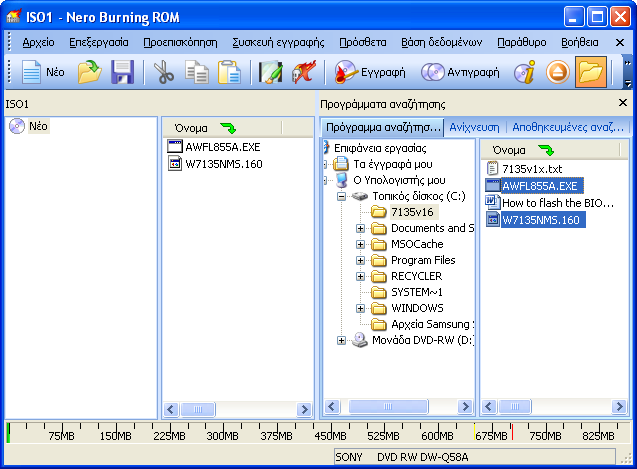Expand the RECYCLER folder node

[360, 276]
